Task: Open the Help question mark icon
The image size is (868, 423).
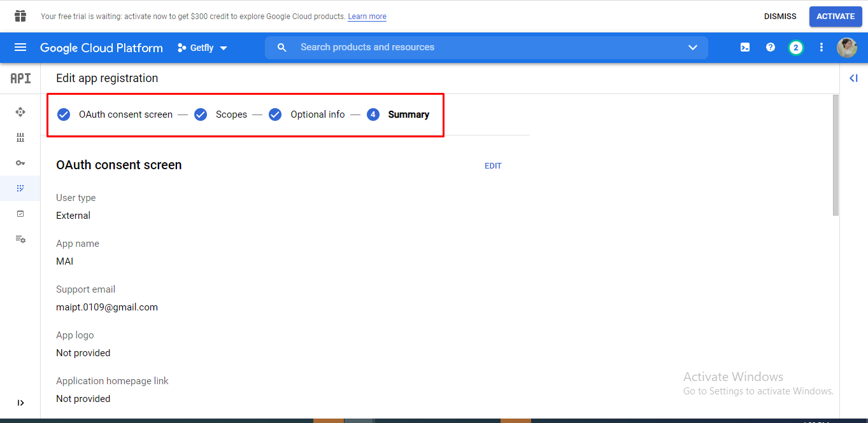Action: point(771,48)
